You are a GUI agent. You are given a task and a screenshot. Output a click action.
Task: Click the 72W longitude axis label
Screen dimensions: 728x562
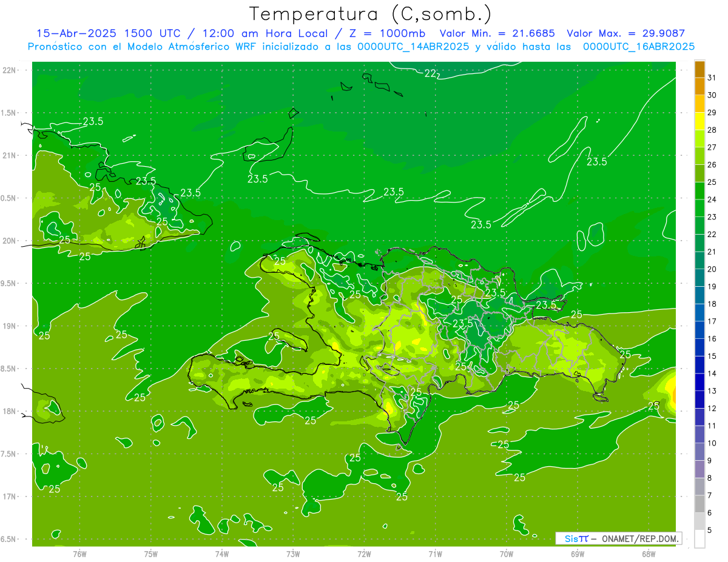[x=364, y=554]
